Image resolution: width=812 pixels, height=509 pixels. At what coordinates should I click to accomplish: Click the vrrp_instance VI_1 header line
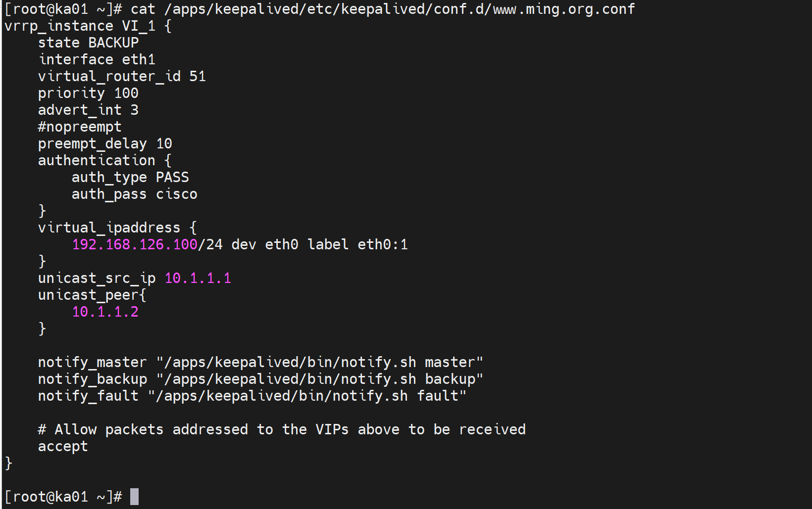pyautogui.click(x=88, y=26)
